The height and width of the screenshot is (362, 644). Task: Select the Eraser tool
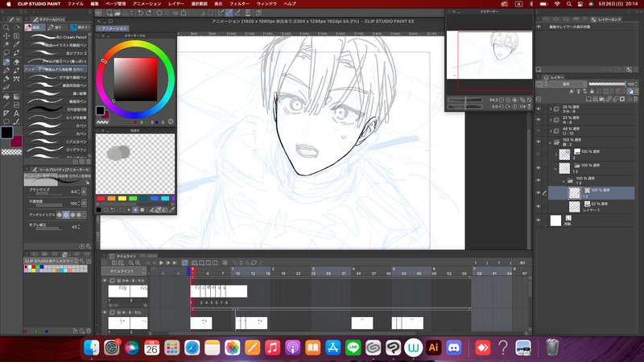[16, 62]
